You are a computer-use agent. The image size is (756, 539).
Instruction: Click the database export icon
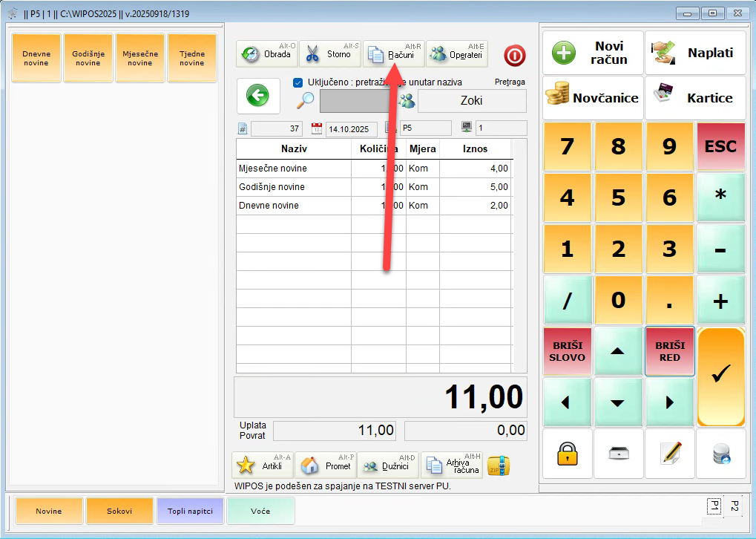click(721, 454)
